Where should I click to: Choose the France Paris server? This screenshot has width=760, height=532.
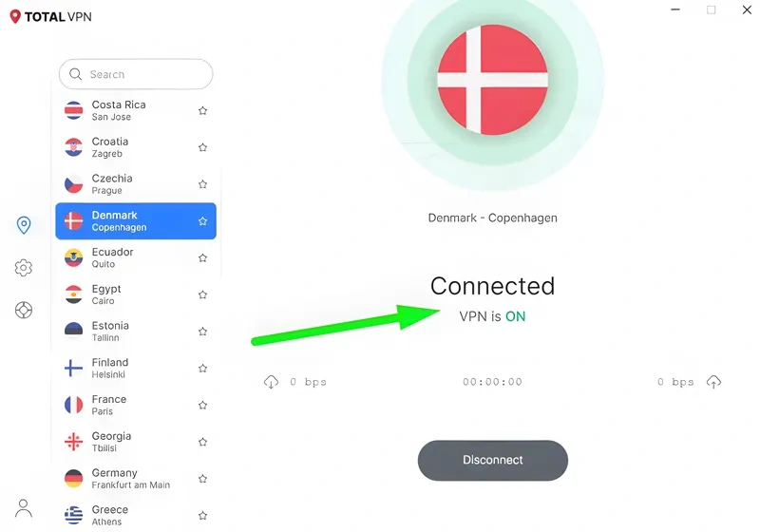pyautogui.click(x=136, y=405)
